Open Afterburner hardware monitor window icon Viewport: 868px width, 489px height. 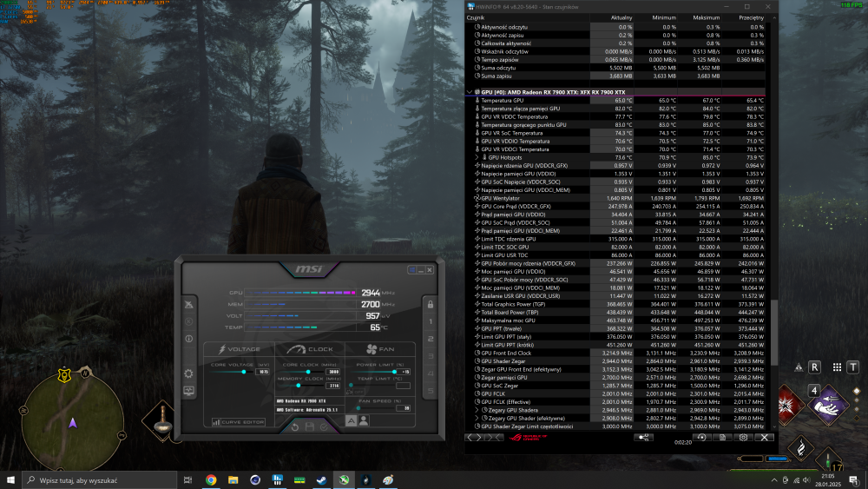189,391
